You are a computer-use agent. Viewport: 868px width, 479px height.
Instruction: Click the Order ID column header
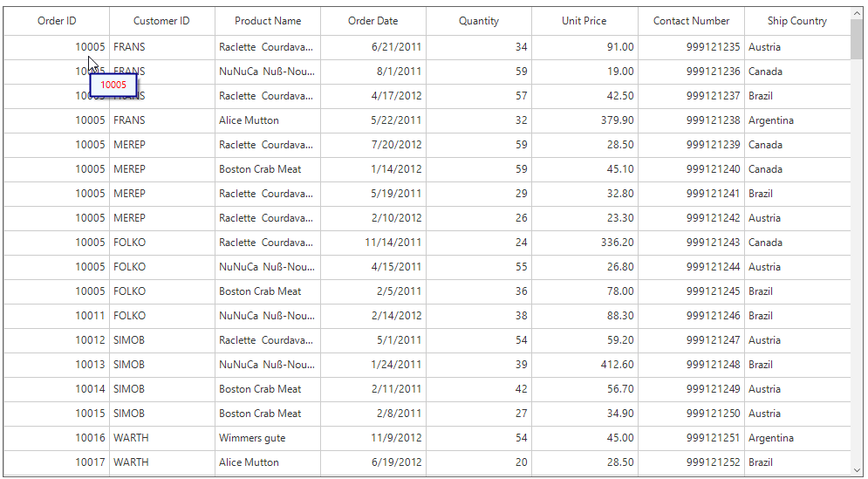(x=57, y=21)
